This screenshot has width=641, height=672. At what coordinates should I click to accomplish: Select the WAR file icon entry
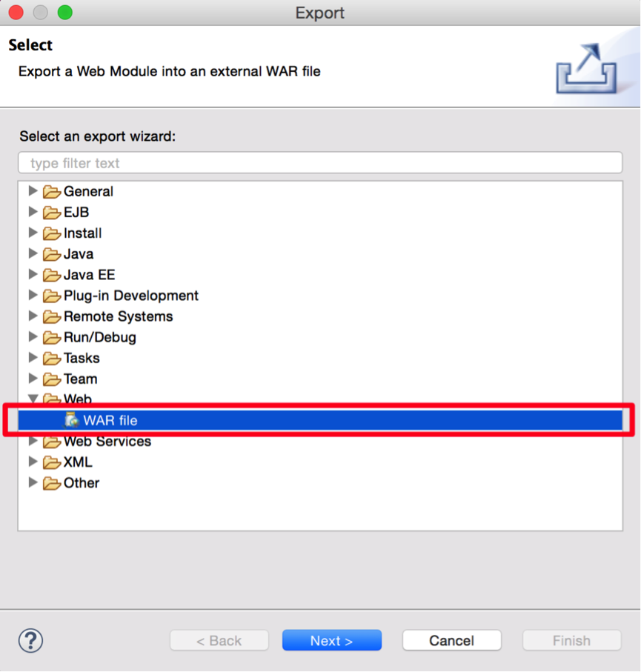coord(72,420)
